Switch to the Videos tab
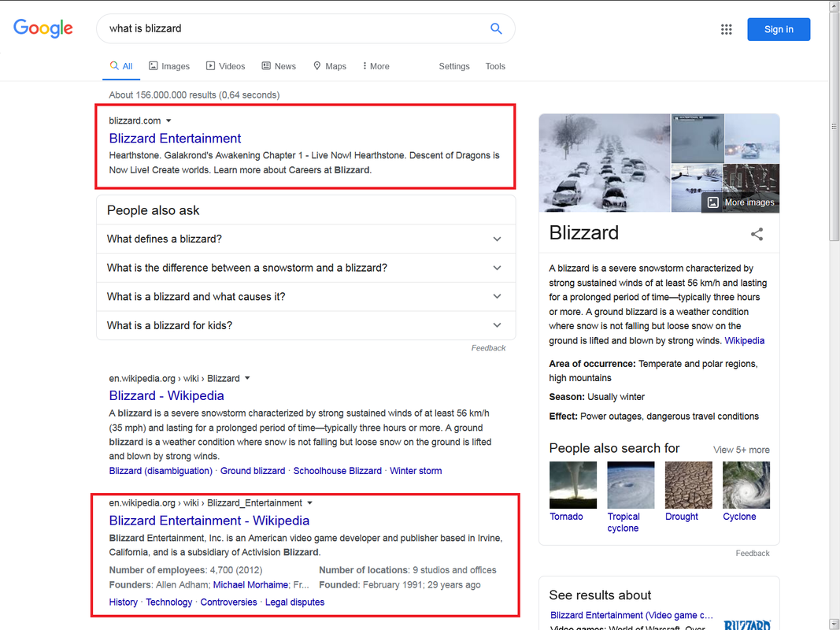The image size is (840, 630). 225,66
